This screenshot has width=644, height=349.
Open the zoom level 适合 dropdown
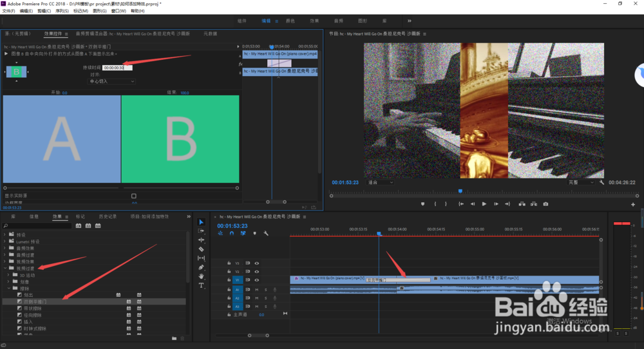(381, 182)
